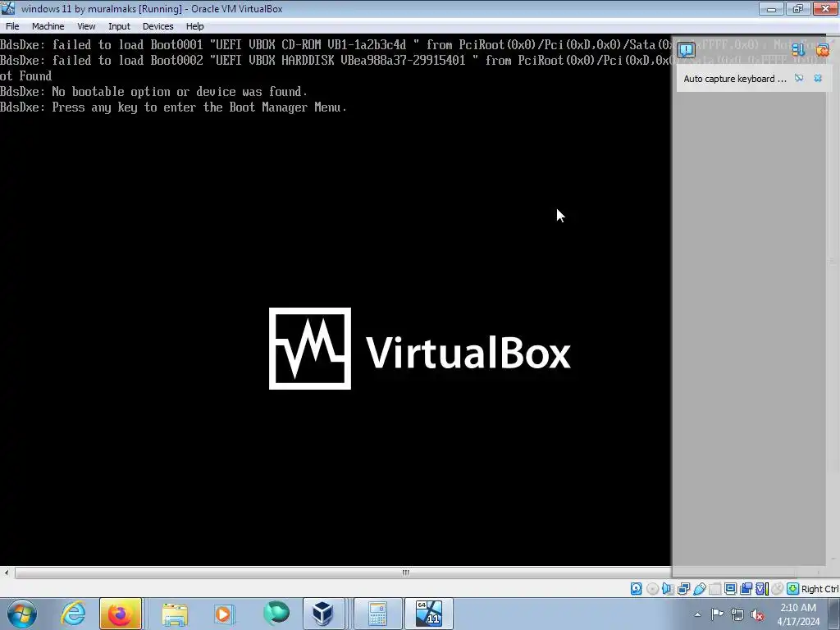Click the horizontal scrollbar thumb
The width and height of the screenshot is (840, 630).
click(405, 572)
